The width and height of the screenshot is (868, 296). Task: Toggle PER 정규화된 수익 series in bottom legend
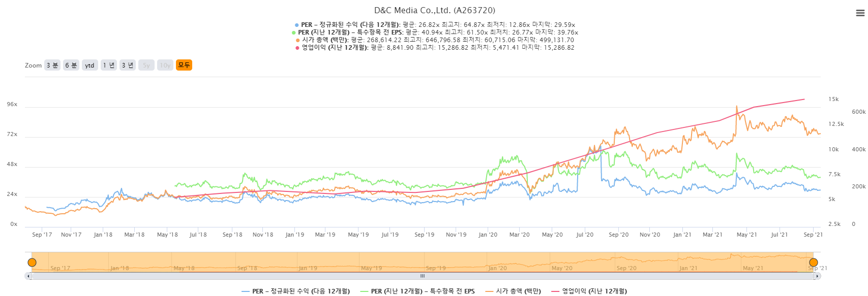(x=296, y=291)
